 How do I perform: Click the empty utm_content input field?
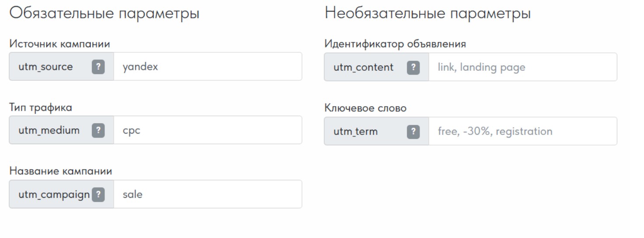(x=522, y=67)
